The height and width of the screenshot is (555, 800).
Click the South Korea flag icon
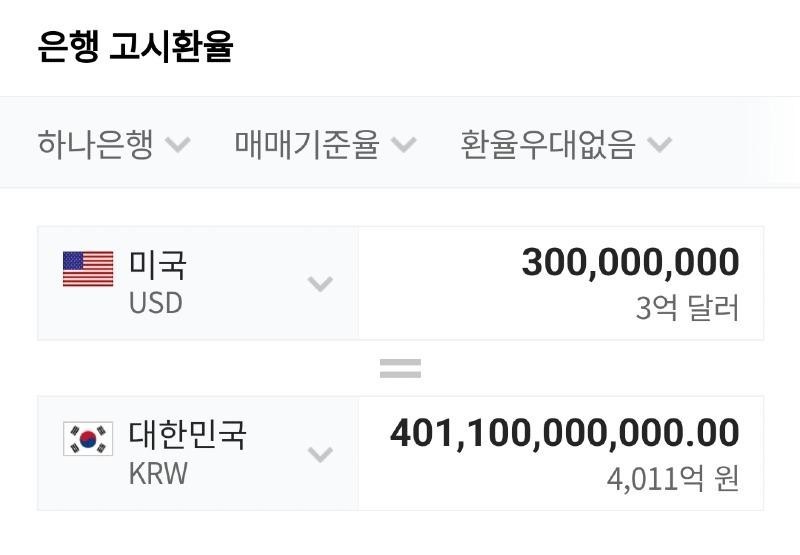pyautogui.click(x=88, y=439)
